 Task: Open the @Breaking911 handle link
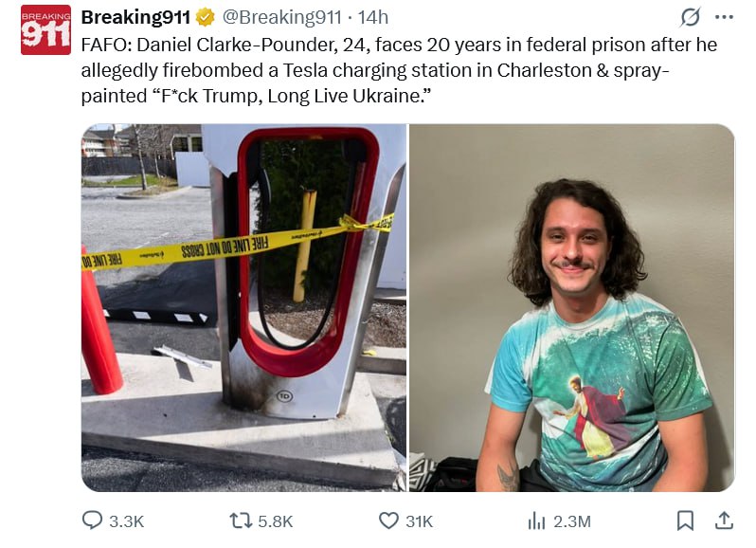pyautogui.click(x=282, y=17)
